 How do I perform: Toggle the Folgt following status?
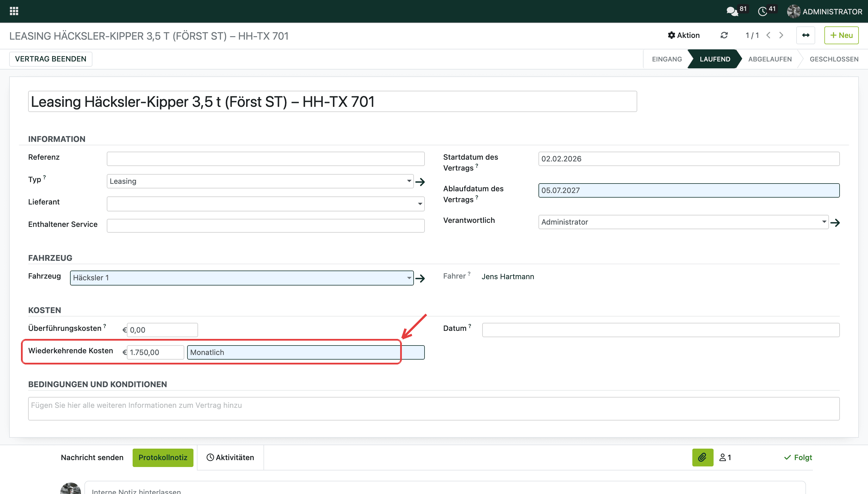[798, 457]
